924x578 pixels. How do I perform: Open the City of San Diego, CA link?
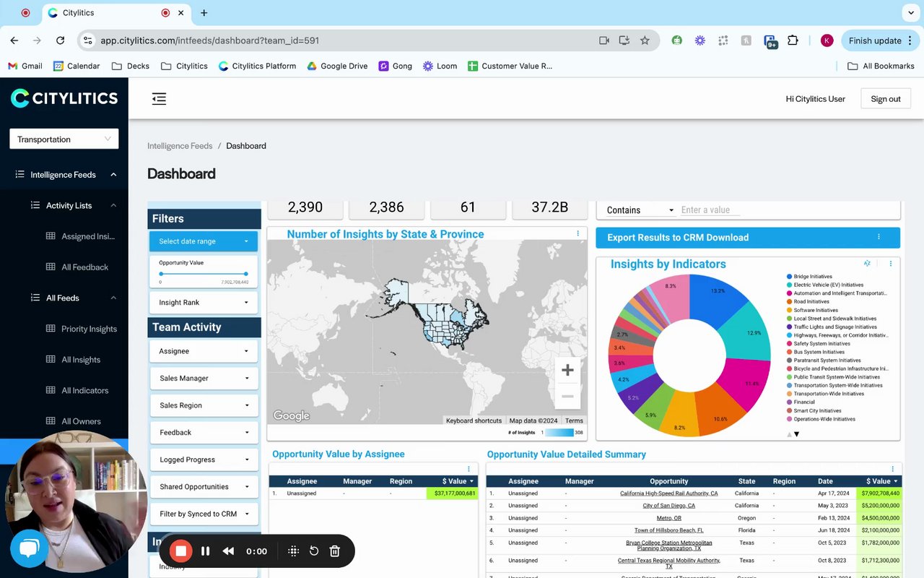point(668,506)
